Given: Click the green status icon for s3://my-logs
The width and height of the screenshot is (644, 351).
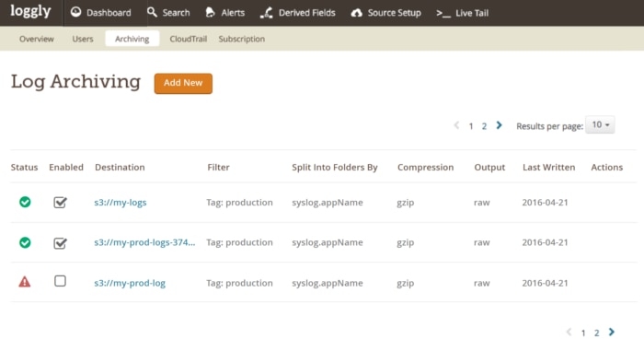Looking at the screenshot, I should (25, 202).
